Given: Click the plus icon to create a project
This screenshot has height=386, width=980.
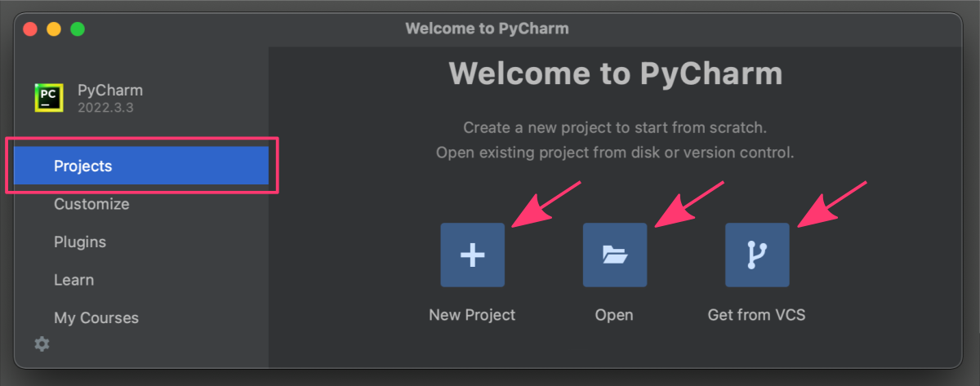Looking at the screenshot, I should (x=472, y=255).
